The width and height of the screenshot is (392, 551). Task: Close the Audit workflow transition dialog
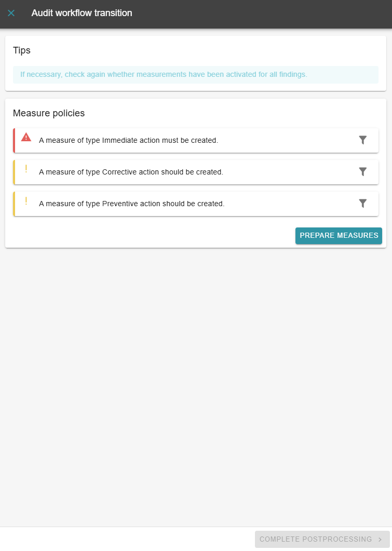[x=11, y=13]
